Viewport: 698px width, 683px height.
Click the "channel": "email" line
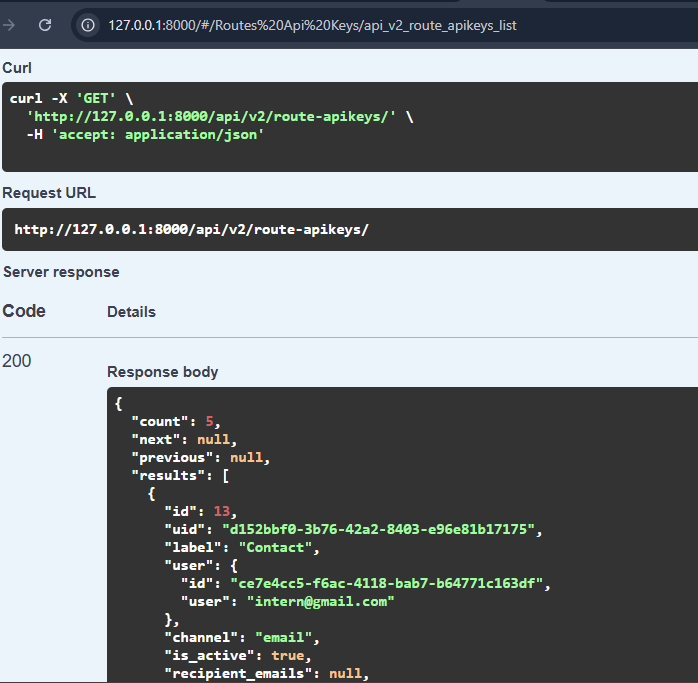click(242, 638)
